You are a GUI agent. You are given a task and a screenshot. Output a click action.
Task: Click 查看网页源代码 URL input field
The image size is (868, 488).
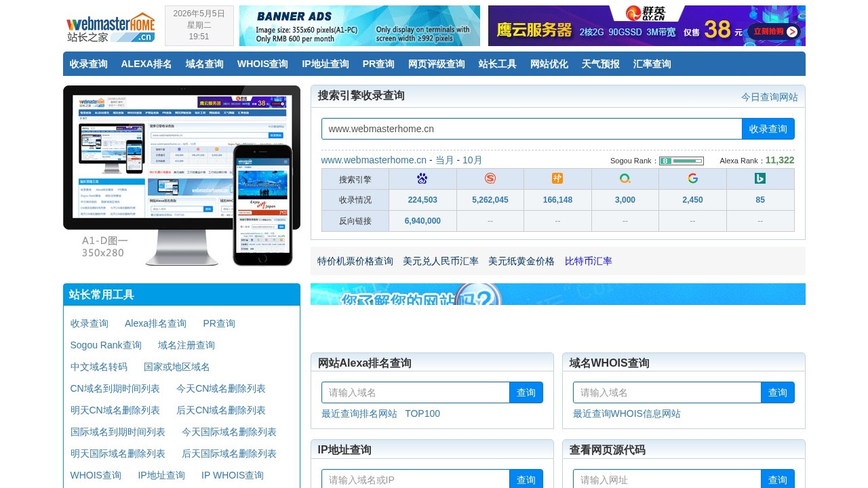tap(667, 479)
